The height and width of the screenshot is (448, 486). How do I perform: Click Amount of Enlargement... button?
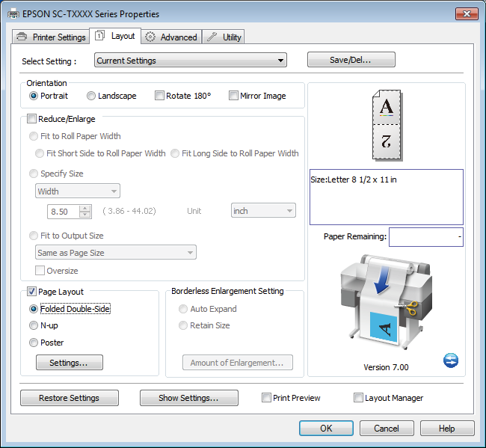238,363
